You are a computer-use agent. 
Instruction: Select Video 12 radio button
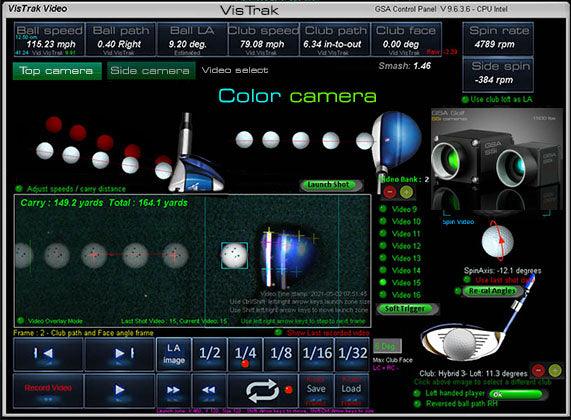pos(383,246)
